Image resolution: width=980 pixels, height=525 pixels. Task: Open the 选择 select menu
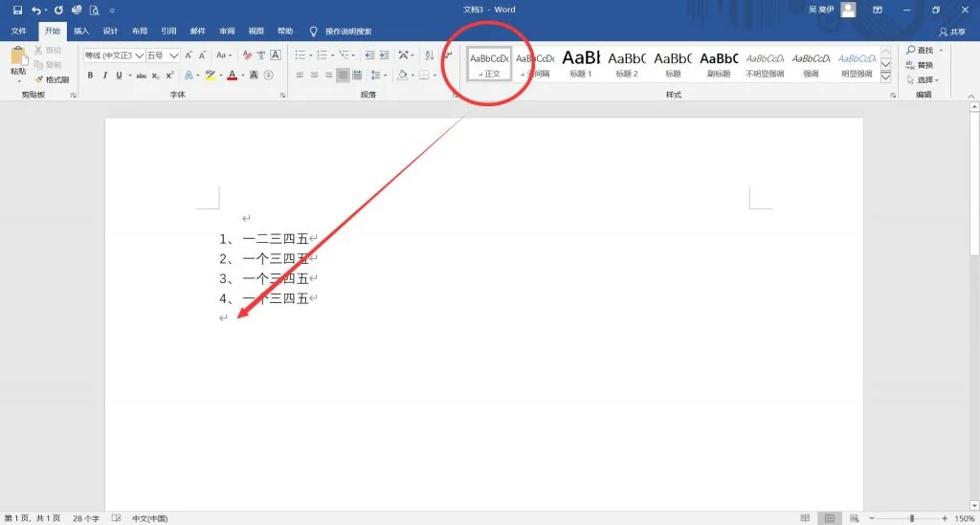coord(924,80)
